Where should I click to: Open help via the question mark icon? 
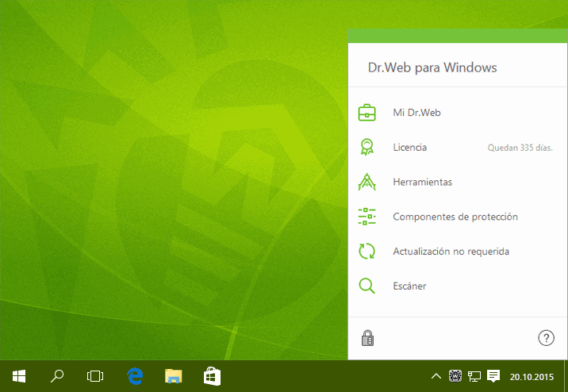[546, 338]
